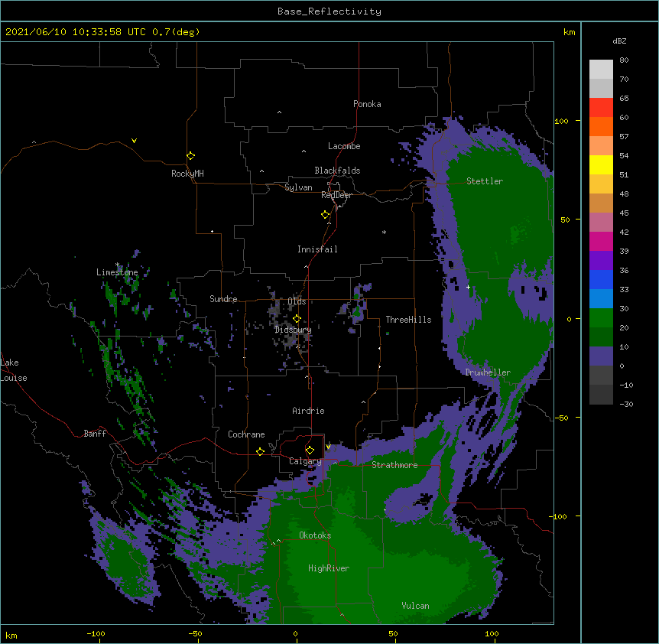The width and height of the screenshot is (659, 644).
Task: Click the Limestone label
Action: (x=117, y=272)
